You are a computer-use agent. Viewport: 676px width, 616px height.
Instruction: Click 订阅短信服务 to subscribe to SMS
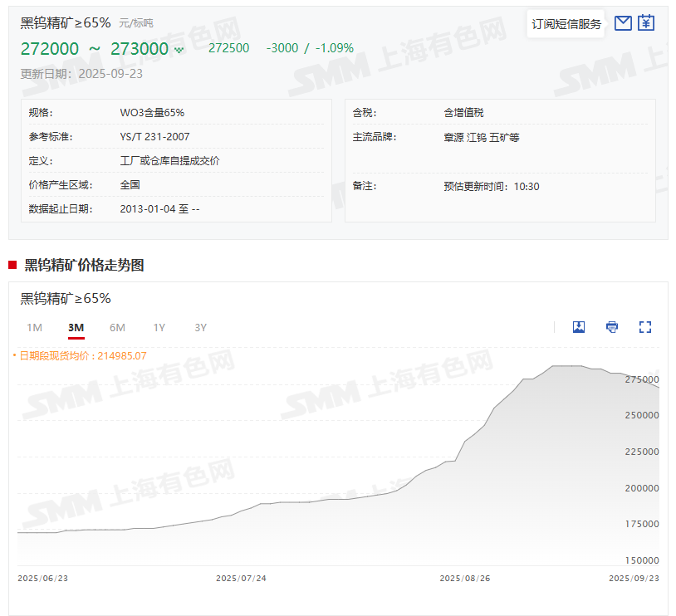[566, 24]
